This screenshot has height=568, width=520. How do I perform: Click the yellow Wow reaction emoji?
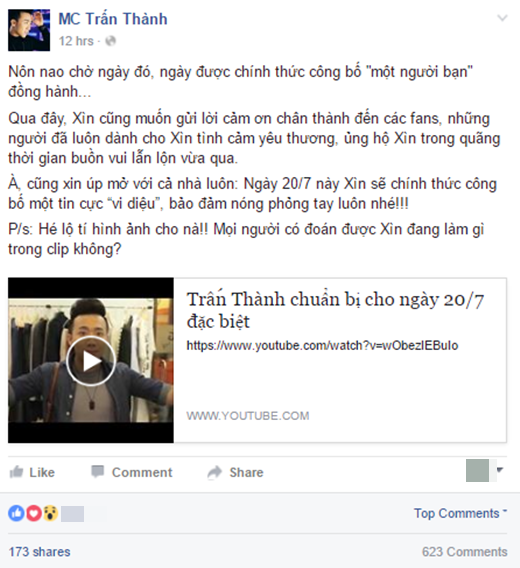click(50, 513)
